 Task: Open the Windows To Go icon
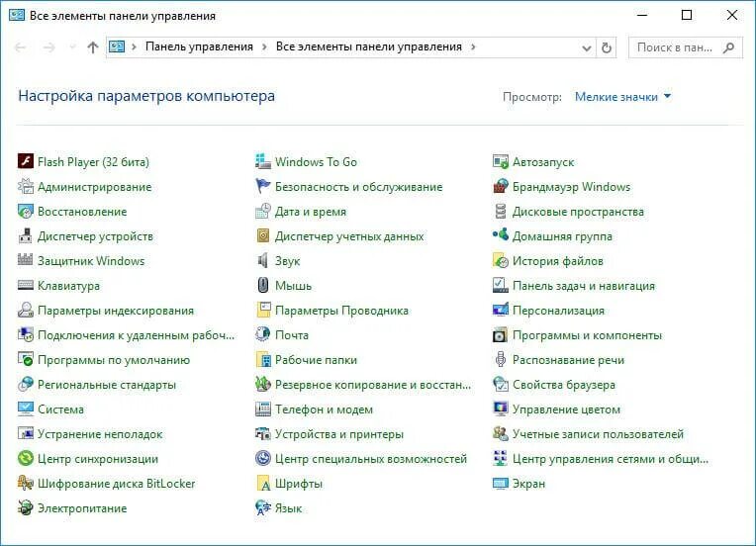pyautogui.click(x=263, y=161)
